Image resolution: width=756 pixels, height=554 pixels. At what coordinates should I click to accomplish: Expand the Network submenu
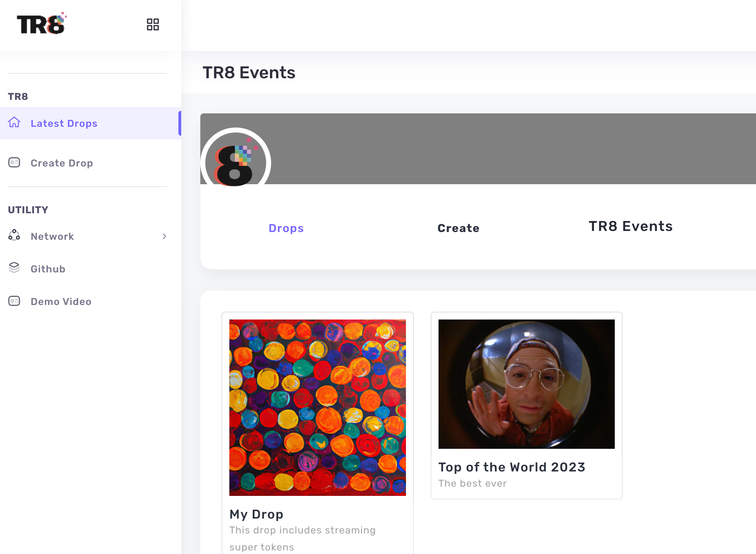tap(164, 236)
